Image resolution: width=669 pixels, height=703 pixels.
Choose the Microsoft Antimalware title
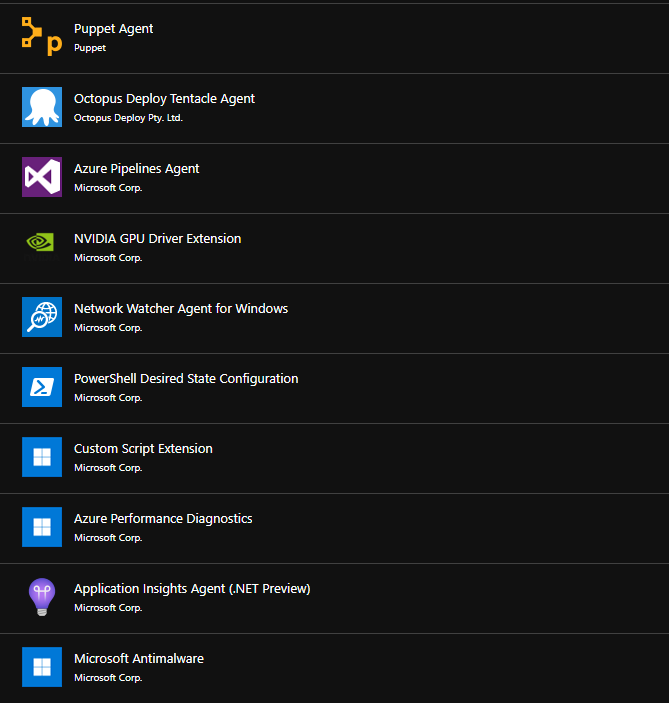point(139,658)
